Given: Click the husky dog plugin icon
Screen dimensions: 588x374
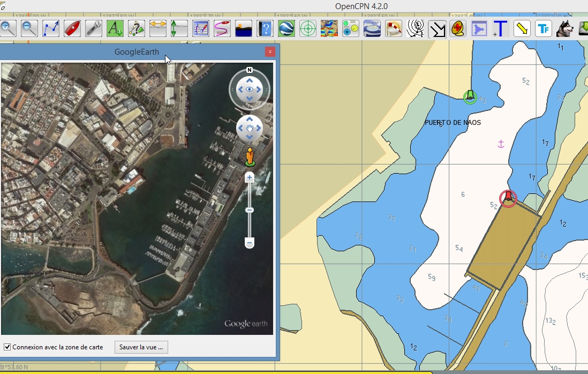Looking at the screenshot, I should [x=565, y=28].
